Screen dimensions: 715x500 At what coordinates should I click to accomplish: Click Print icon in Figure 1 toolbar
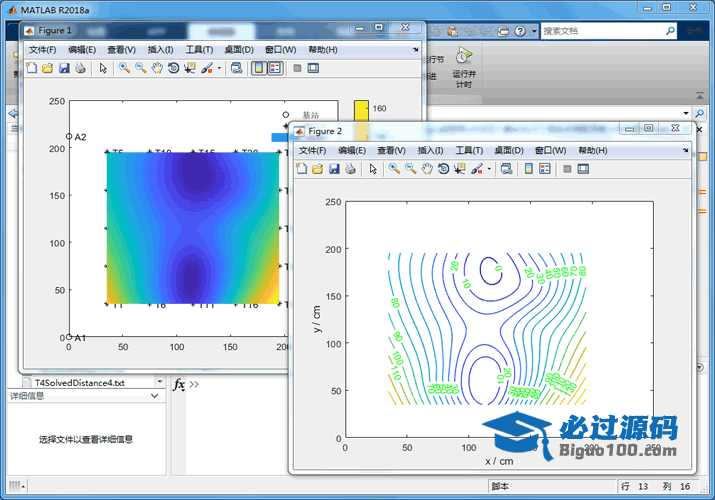(x=80, y=68)
